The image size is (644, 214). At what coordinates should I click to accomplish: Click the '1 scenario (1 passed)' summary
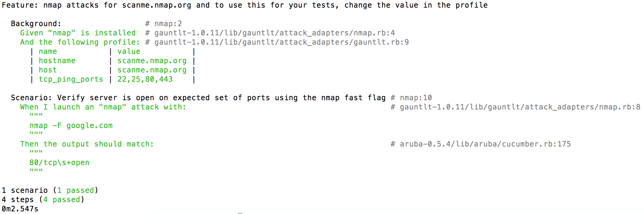click(50, 191)
